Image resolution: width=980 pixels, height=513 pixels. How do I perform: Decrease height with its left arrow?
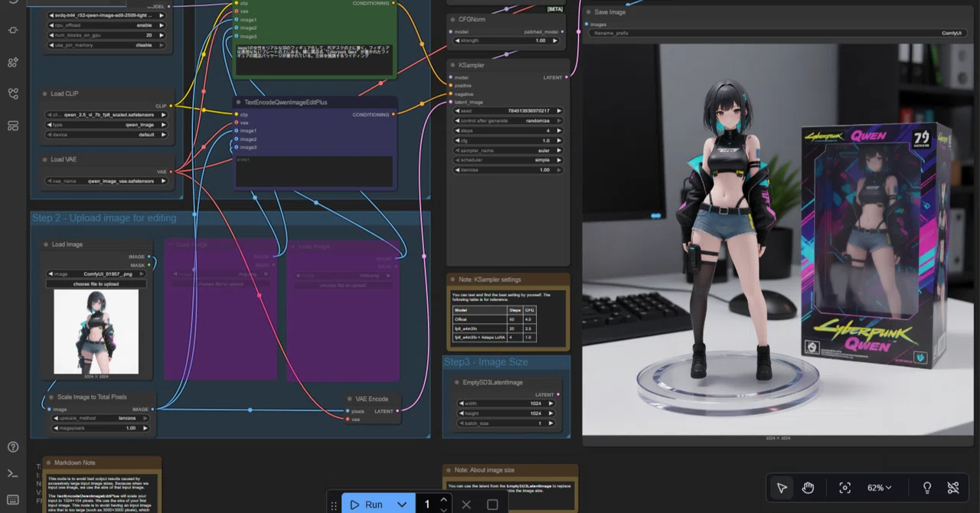click(x=462, y=413)
